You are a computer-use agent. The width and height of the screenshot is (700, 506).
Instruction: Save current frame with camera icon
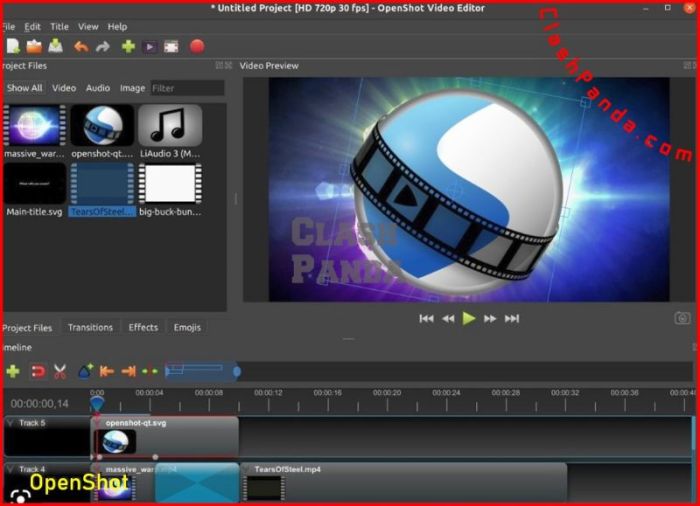682,318
